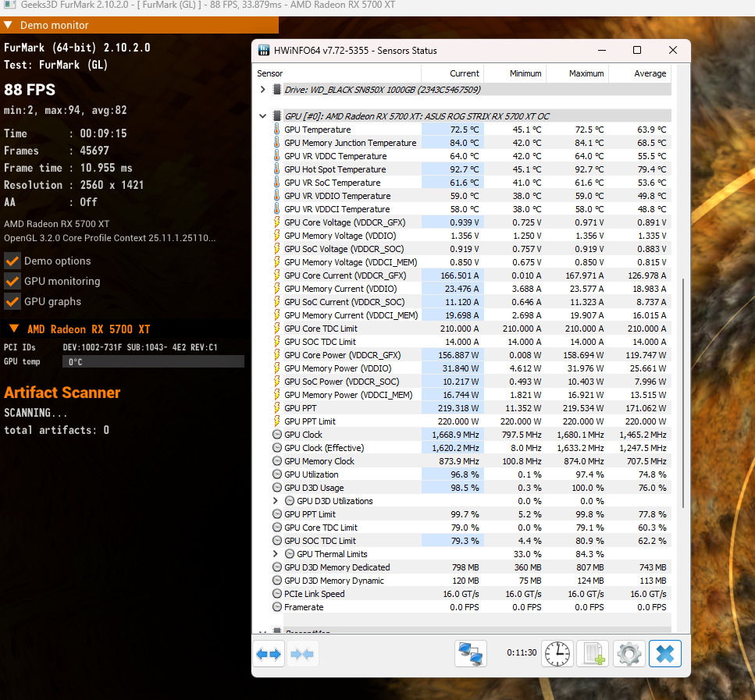
Task: Click the 1,668.9 MHz GPU Clock value
Action: pyautogui.click(x=455, y=435)
